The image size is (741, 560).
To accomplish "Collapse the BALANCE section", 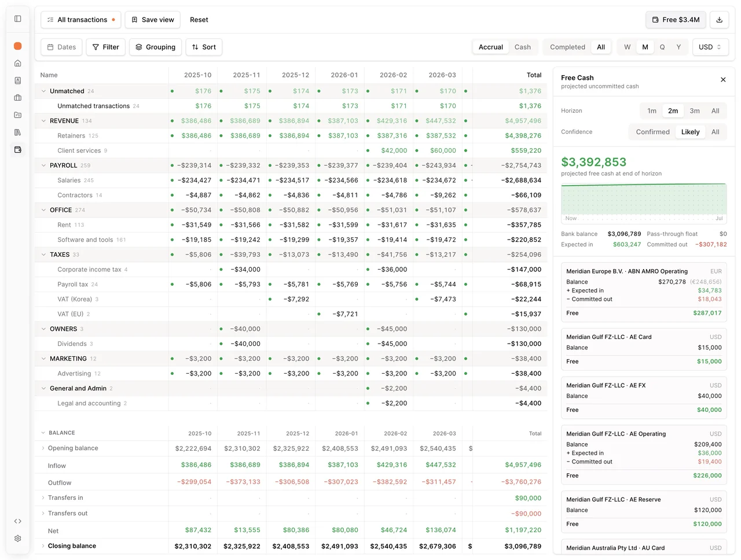I will pyautogui.click(x=43, y=433).
